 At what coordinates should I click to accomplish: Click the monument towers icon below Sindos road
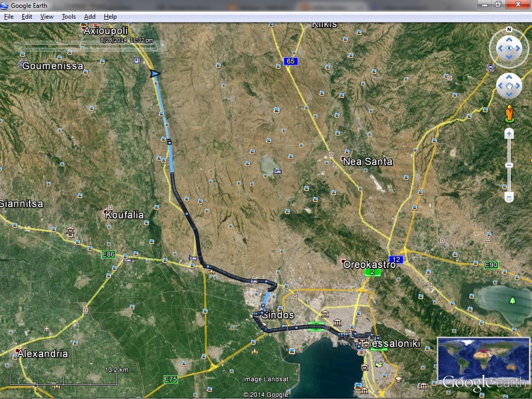254,352
